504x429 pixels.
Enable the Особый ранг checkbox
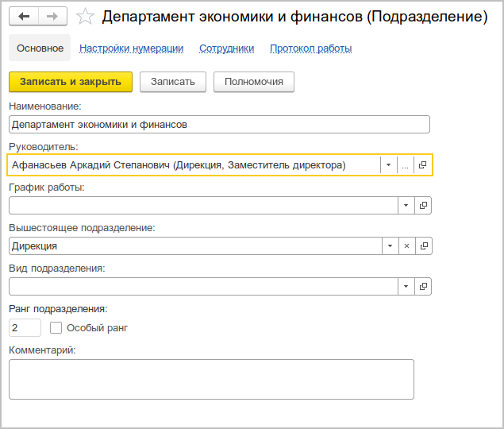coord(56,327)
